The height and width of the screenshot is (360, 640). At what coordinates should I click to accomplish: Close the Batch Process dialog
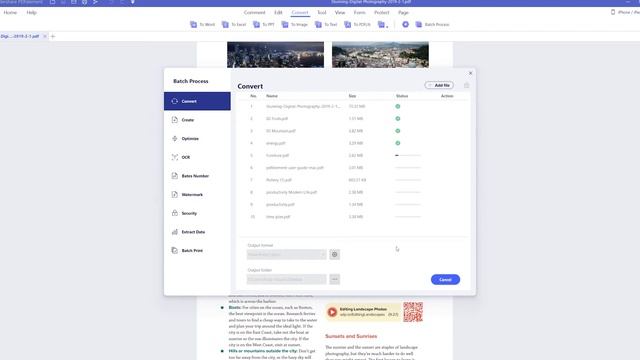[x=470, y=73]
